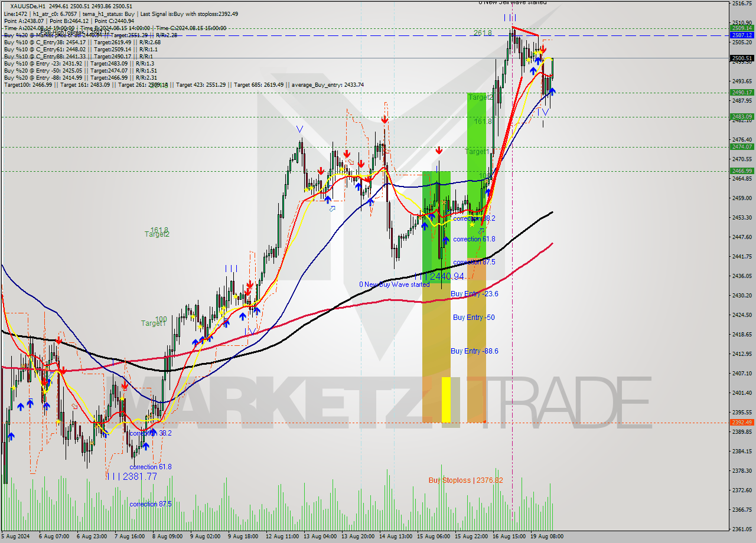Click the green 2474.07 price tag
The width and height of the screenshot is (756, 543).
tap(742, 146)
